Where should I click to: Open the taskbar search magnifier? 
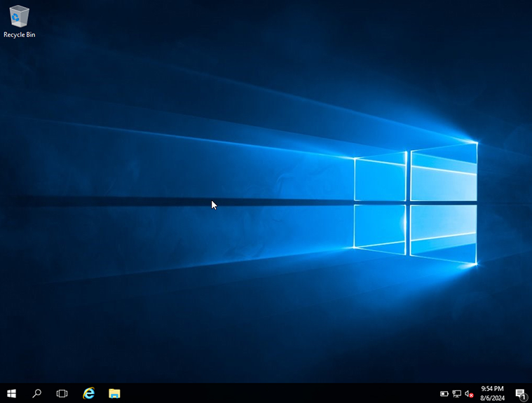coord(36,393)
